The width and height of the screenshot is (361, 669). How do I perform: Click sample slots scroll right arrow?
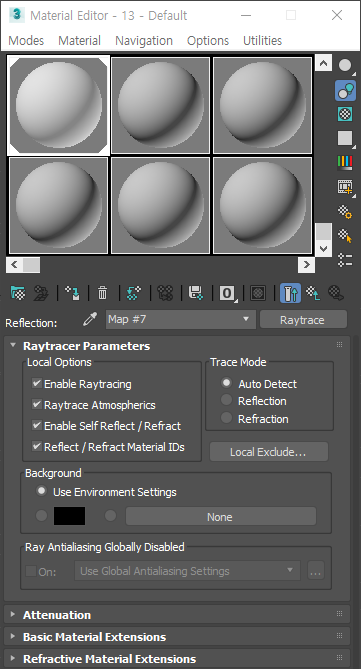pyautogui.click(x=306, y=265)
